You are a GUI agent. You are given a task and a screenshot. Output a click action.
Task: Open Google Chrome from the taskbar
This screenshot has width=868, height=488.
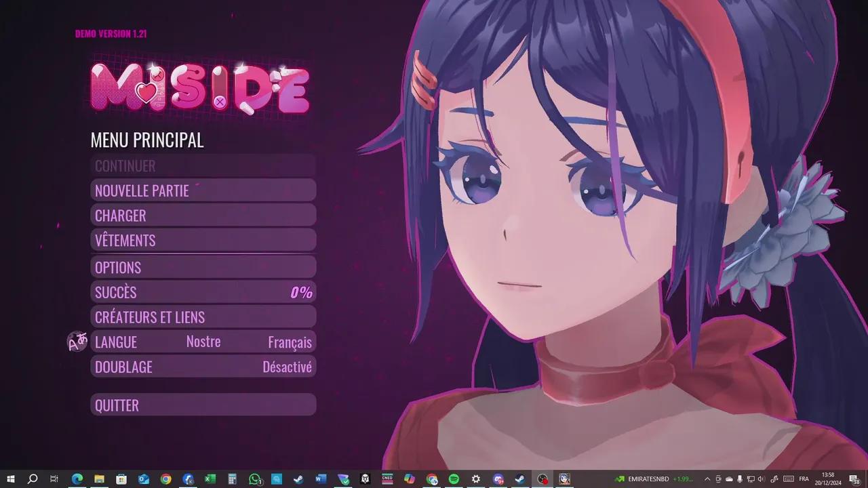(166, 479)
